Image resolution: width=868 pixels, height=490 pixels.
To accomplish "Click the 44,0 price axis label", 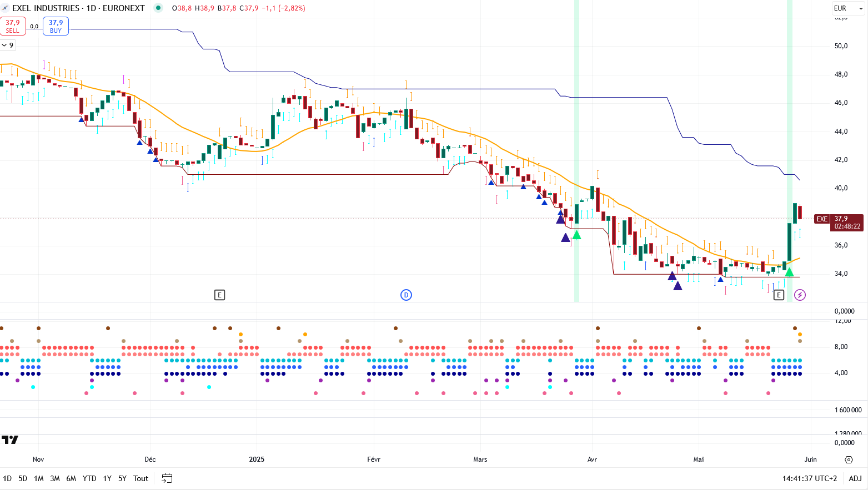I will (x=841, y=132).
